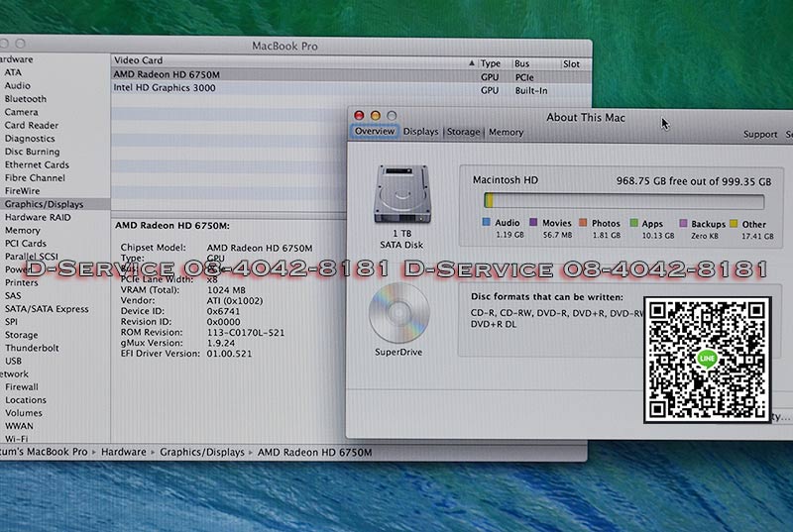Screen dimensions: 793x532
Task: Select Firewall under Network in sidebar
Action: pyautogui.click(x=22, y=386)
